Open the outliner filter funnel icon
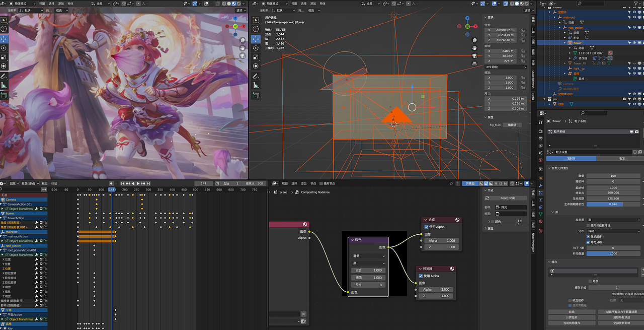The width and height of the screenshot is (644, 330). (635, 4)
